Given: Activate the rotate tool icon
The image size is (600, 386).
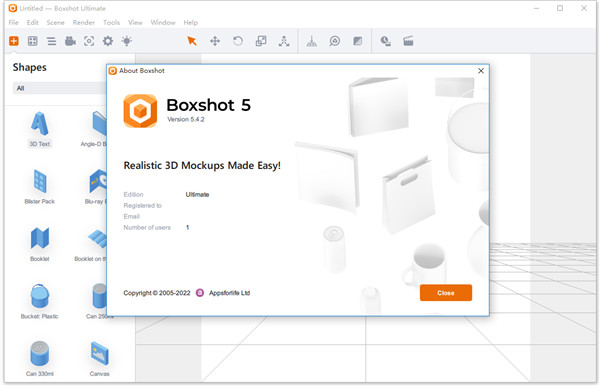Looking at the screenshot, I should point(238,41).
